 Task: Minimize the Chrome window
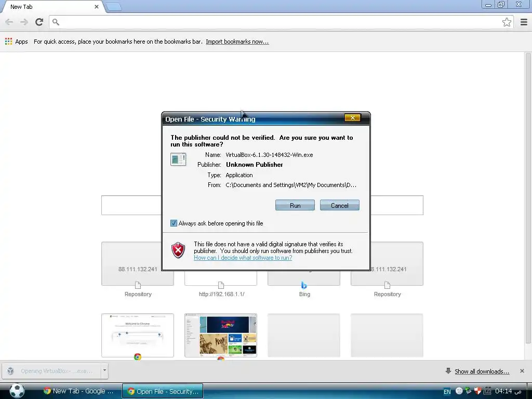[x=488, y=5]
